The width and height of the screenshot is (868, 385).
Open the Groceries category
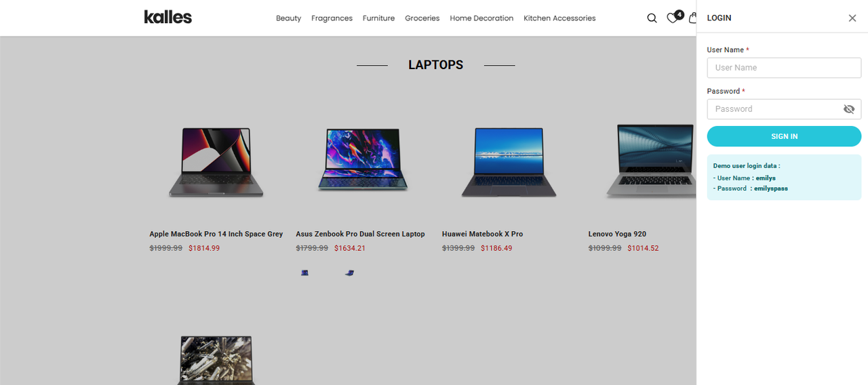422,18
